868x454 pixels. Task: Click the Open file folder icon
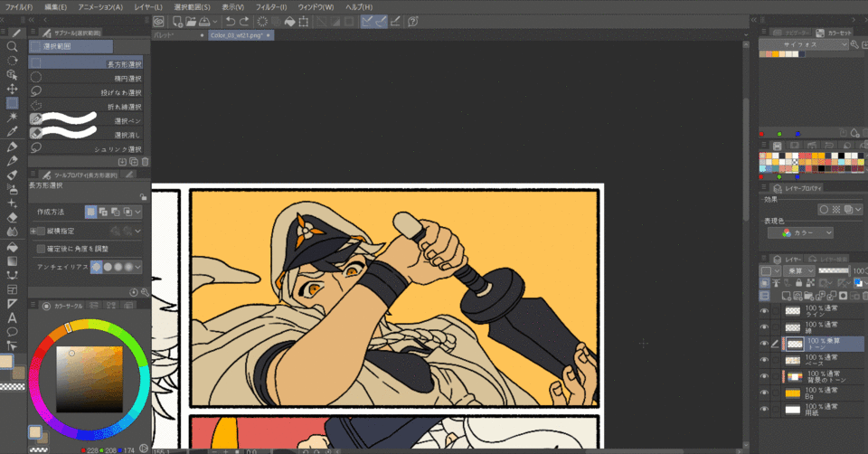click(x=191, y=22)
